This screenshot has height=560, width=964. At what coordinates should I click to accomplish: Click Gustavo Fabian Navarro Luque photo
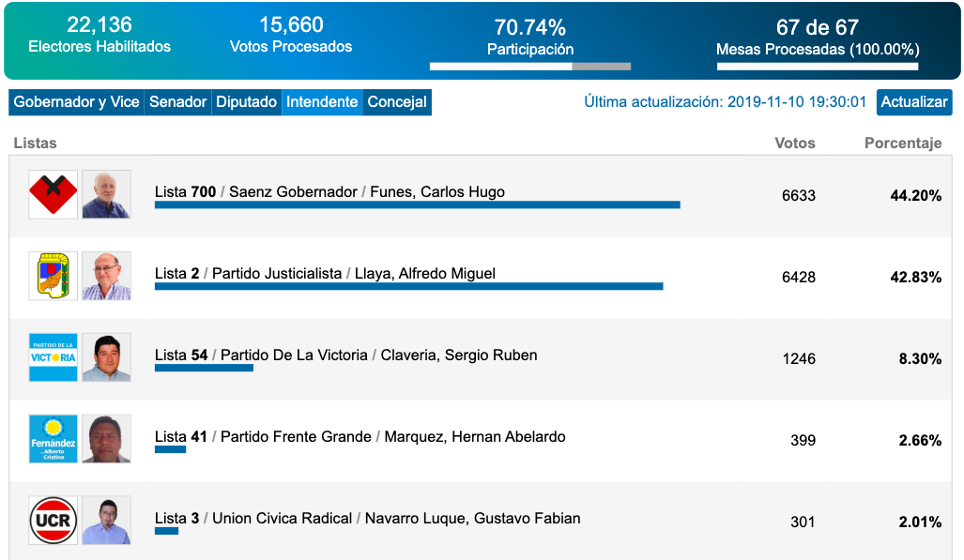[106, 521]
